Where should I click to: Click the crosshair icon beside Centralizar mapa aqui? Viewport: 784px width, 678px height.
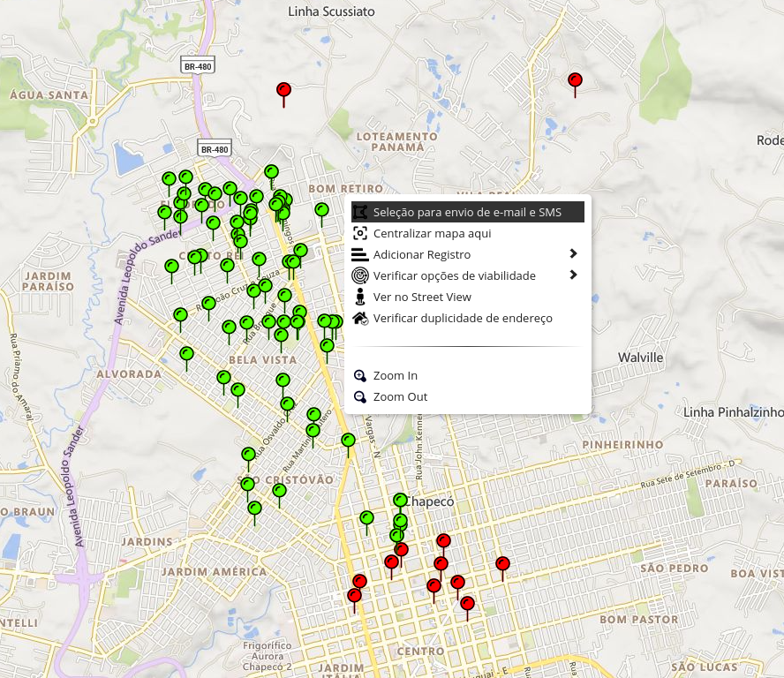361,233
